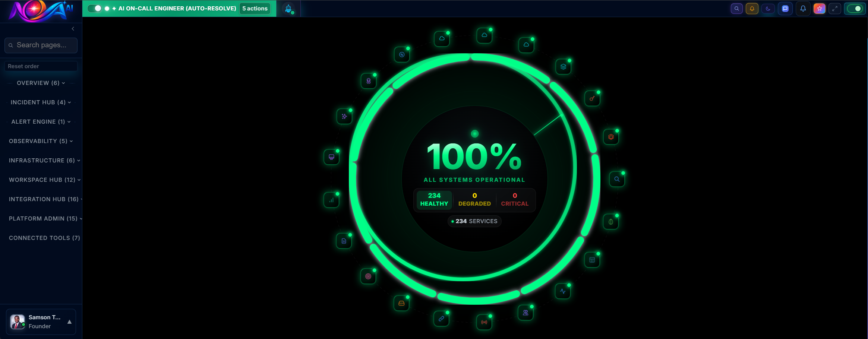Select the layers icon on service orbit
Viewport: 868px width, 339px height.
click(x=563, y=66)
